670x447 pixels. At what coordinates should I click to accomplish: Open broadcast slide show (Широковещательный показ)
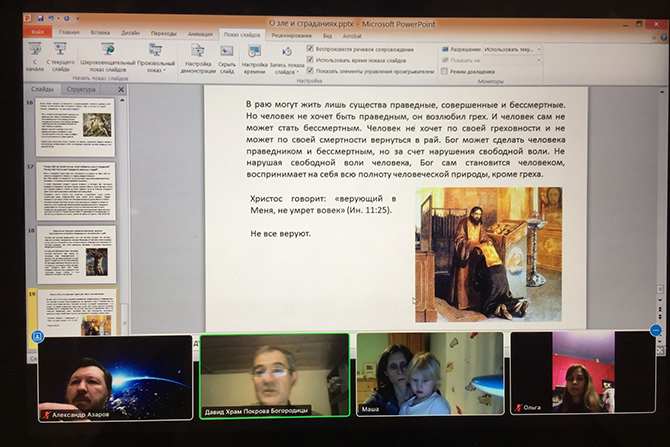click(108, 56)
